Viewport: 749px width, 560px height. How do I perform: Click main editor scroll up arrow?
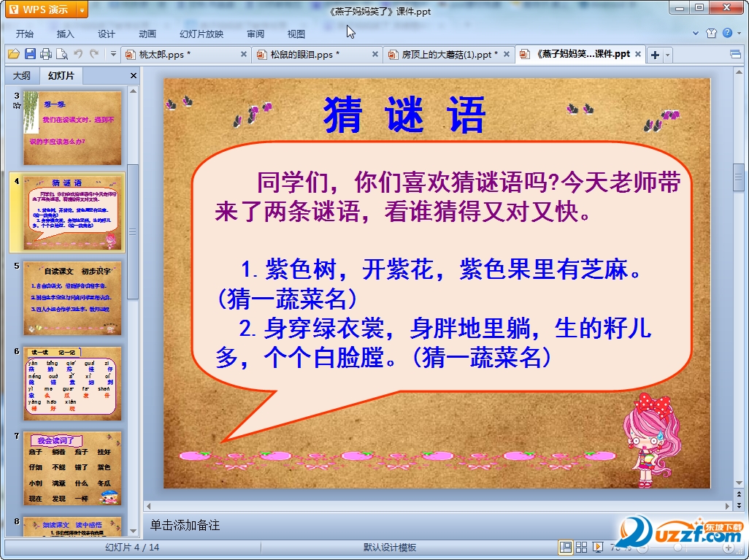[739, 72]
